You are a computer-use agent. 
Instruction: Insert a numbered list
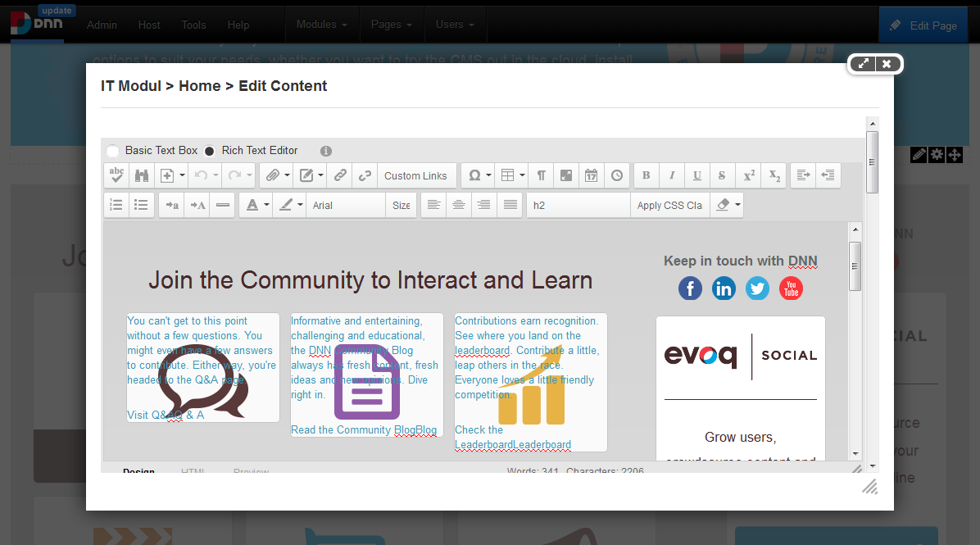(x=116, y=205)
